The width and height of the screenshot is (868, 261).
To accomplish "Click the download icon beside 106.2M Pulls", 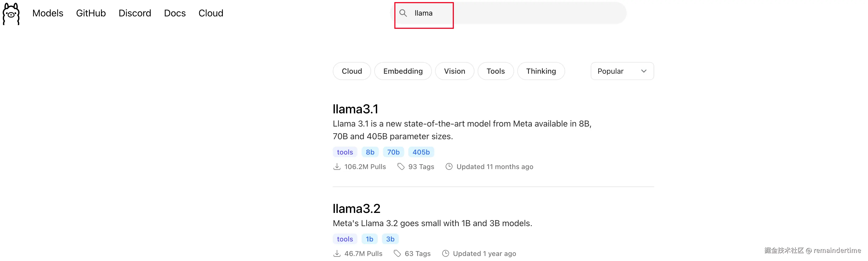I will click(337, 166).
